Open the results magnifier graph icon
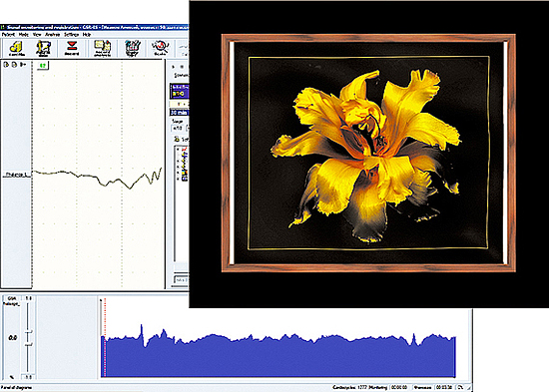Screen dimensions: 549x392 [160, 48]
